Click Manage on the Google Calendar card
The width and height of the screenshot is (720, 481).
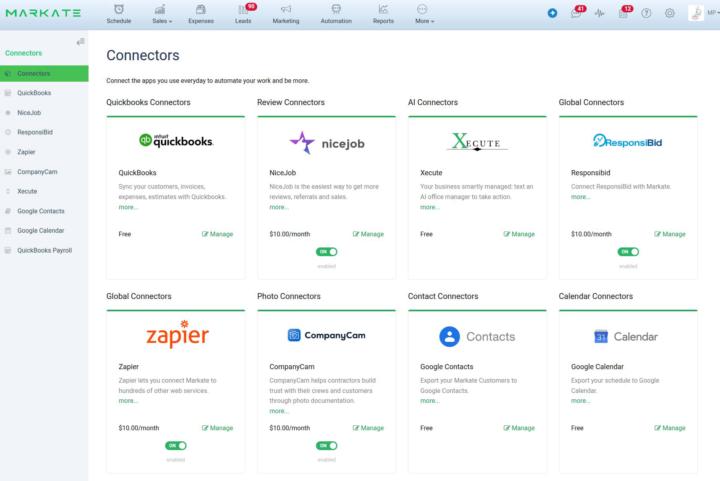(669, 428)
